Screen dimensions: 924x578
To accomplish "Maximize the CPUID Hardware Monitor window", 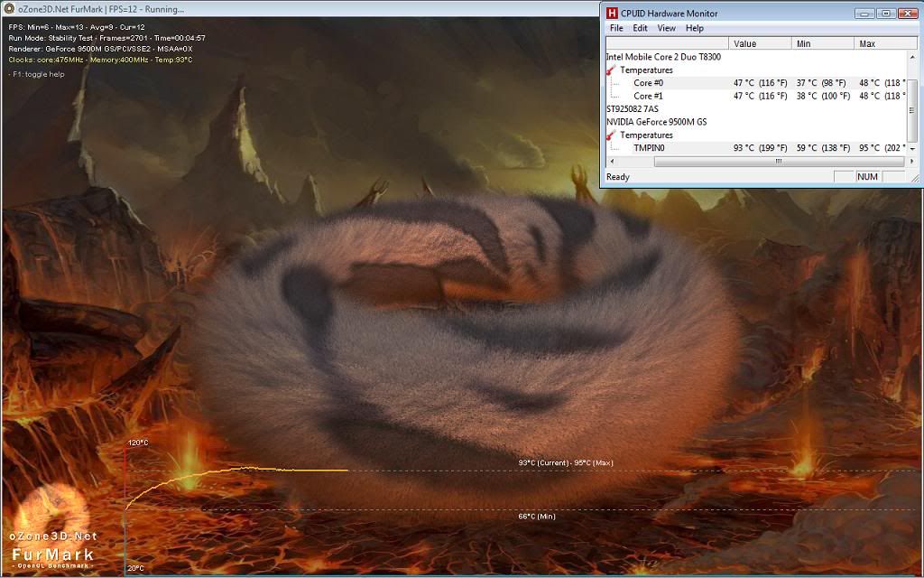I will (x=886, y=13).
